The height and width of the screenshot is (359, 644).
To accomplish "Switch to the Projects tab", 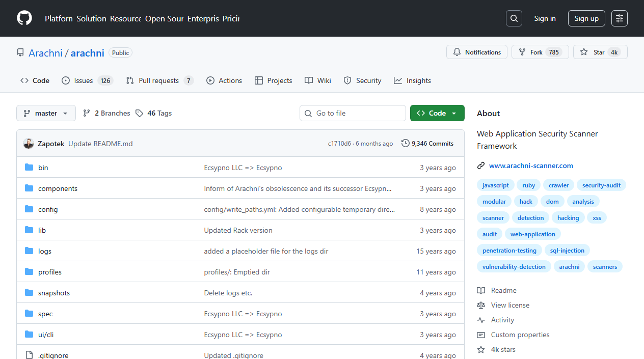I will pyautogui.click(x=274, y=80).
